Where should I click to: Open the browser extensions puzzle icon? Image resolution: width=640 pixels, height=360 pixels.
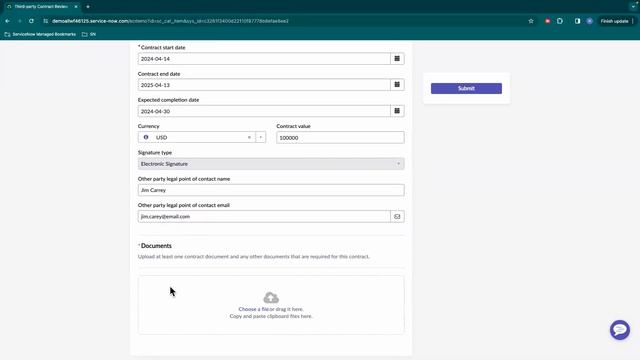[560, 21]
